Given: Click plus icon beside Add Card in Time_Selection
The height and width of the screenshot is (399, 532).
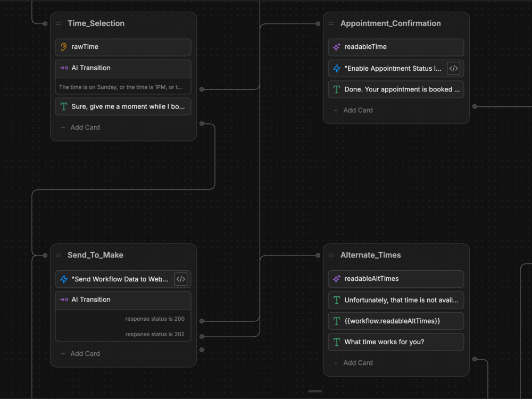Looking at the screenshot, I should pyautogui.click(x=63, y=128).
